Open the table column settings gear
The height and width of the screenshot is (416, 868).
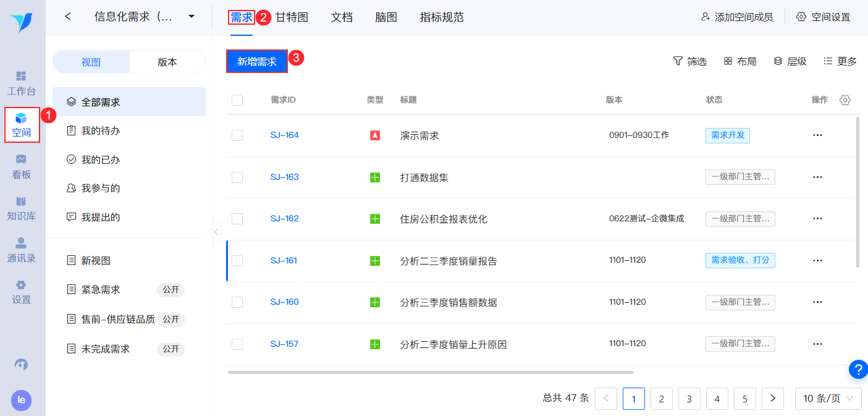845,100
